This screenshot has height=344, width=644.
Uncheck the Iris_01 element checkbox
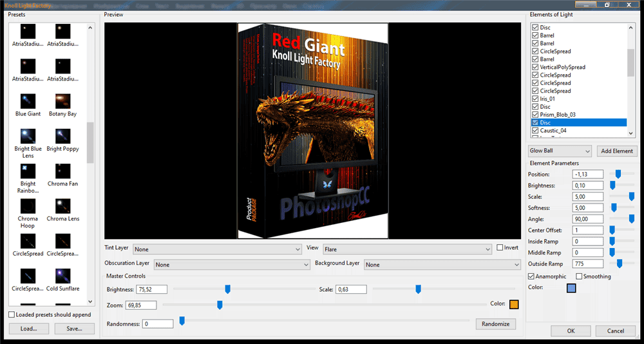point(535,99)
